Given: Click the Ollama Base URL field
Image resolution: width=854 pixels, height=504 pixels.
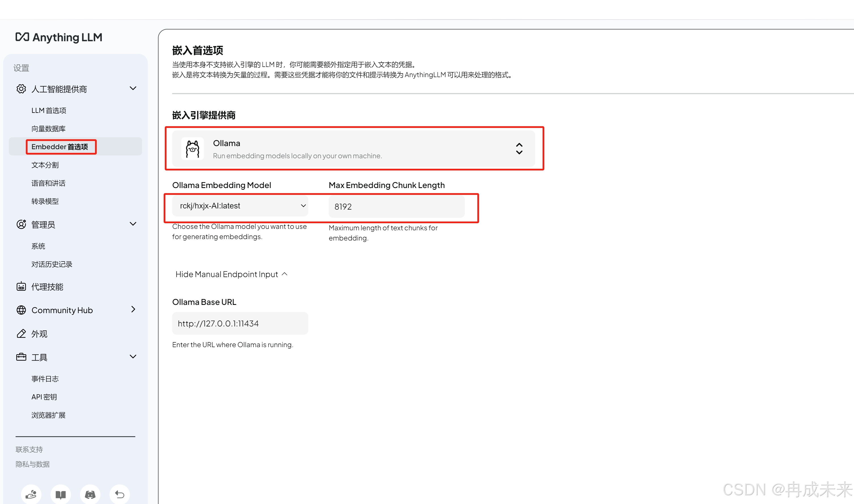Looking at the screenshot, I should (240, 323).
